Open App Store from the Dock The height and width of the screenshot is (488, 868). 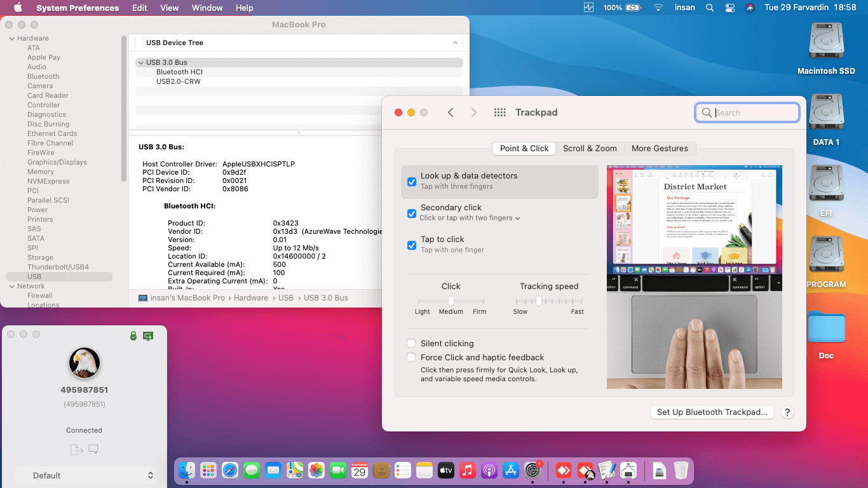point(511,470)
